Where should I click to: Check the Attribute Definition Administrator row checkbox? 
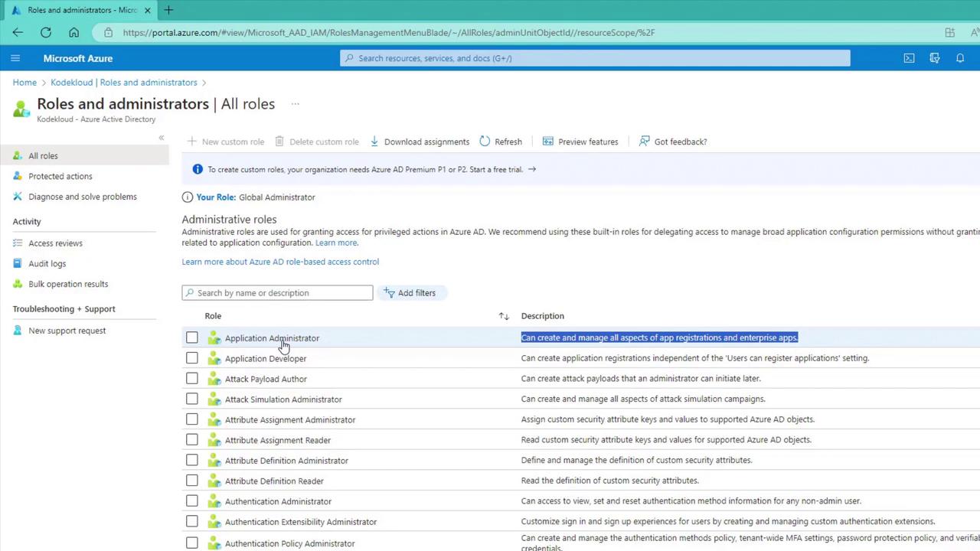pos(192,461)
